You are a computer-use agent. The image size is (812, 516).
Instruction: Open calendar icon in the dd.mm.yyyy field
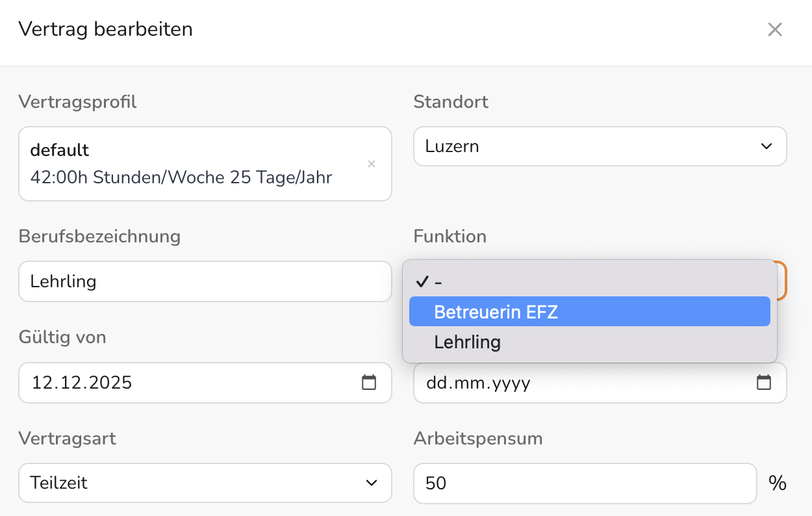(764, 382)
